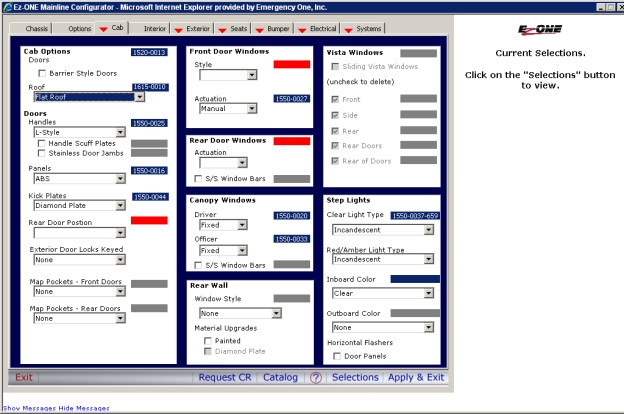624x414 pixels.
Task: Click the Selections button
Action: (x=355, y=377)
